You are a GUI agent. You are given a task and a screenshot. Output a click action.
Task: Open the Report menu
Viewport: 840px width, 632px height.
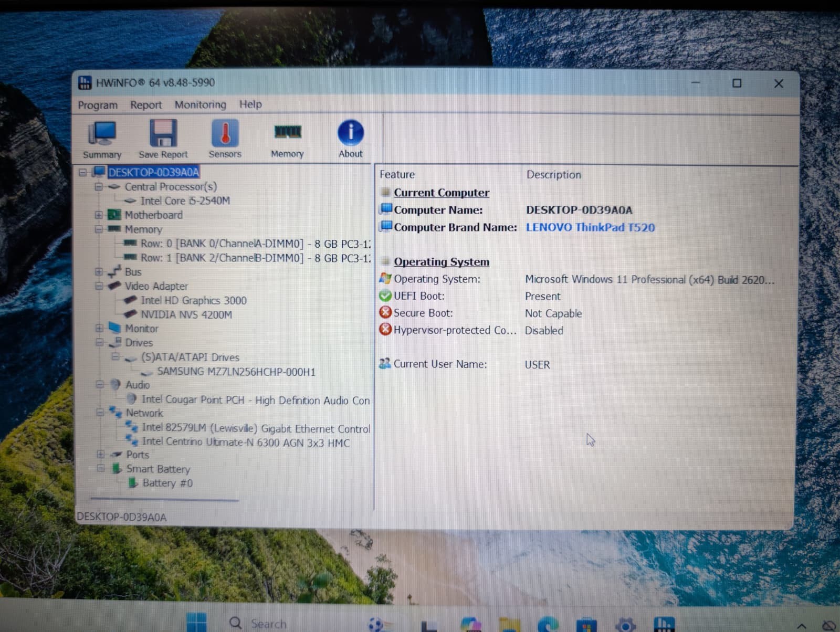(146, 105)
